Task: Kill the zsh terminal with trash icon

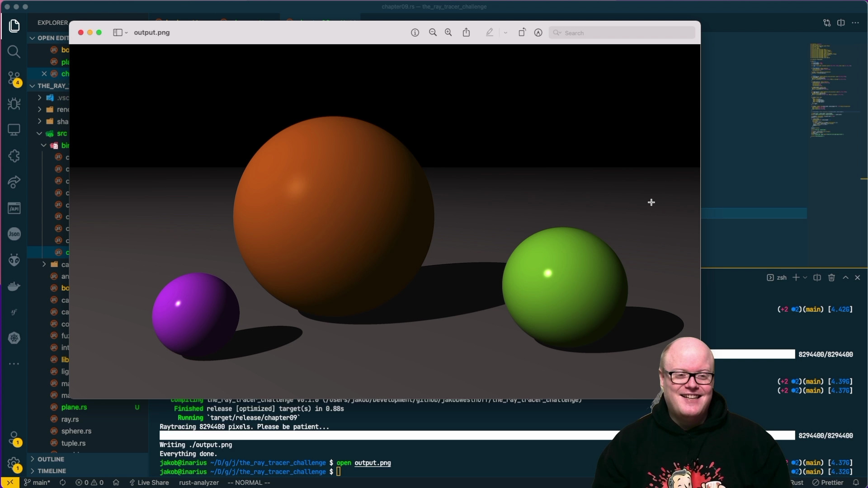Action: point(831,277)
